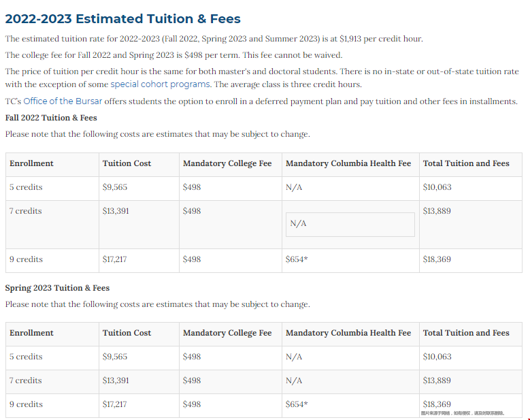
Task: Click the $17,217 tuition cost in Fall table
Action: tap(115, 259)
